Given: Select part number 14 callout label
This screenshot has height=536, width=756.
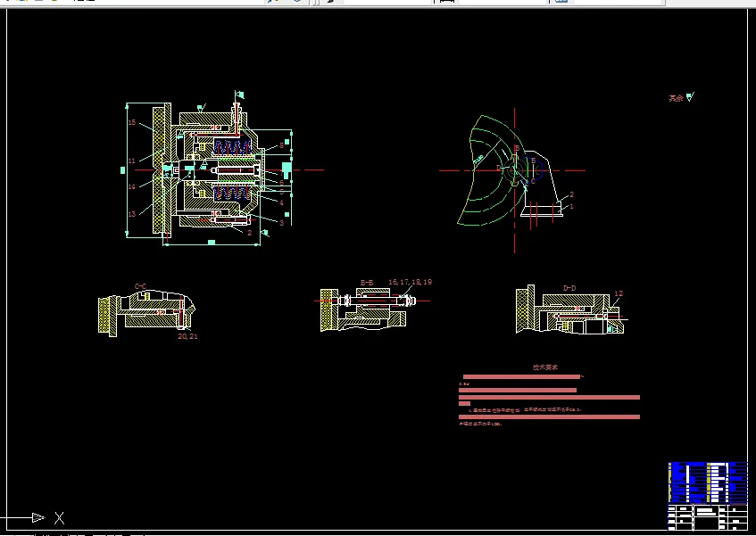Looking at the screenshot, I should pos(131,186).
